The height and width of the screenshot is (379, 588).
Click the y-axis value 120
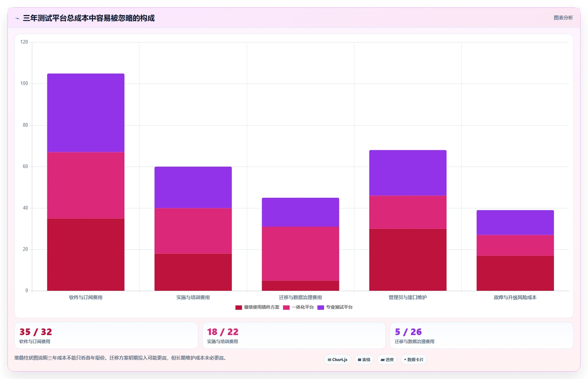tap(24, 42)
